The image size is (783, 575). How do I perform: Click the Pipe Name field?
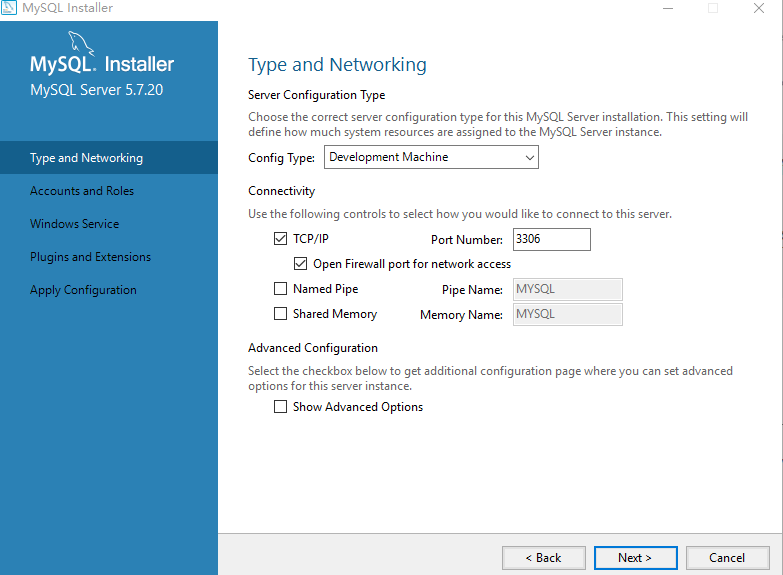pos(568,289)
